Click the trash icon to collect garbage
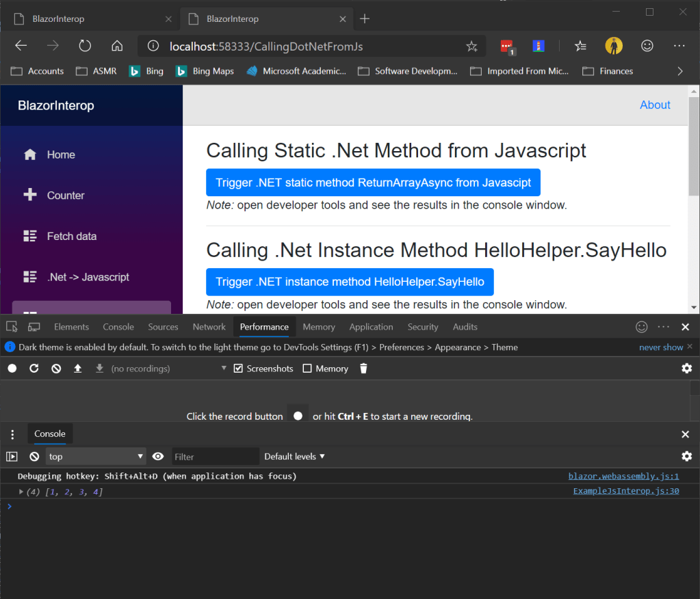 (x=363, y=369)
